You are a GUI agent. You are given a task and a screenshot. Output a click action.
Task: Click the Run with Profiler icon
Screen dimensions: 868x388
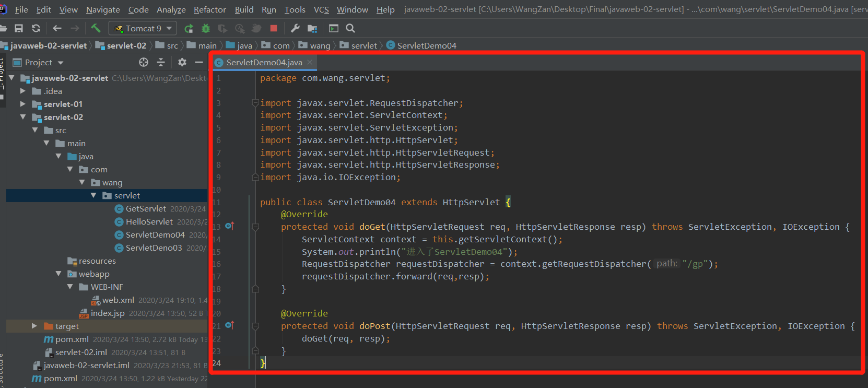[240, 28]
